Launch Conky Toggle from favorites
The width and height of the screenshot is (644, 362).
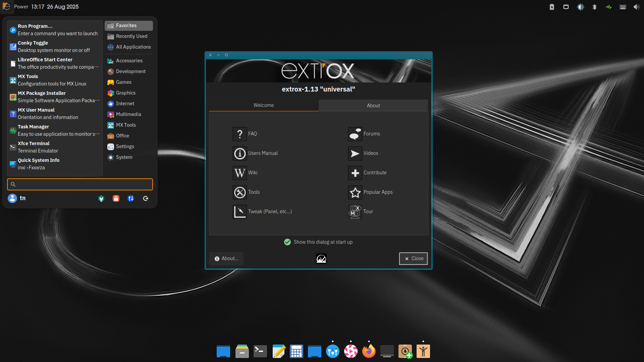click(x=55, y=47)
